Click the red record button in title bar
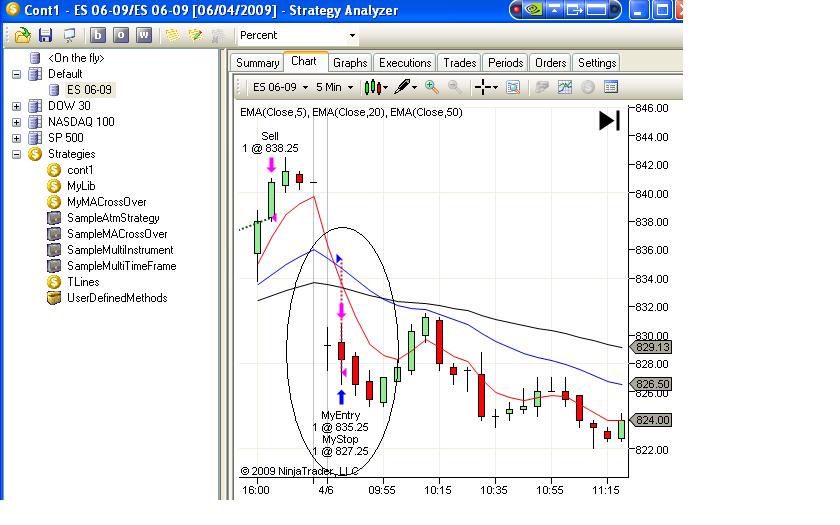840x525 pixels. pyautogui.click(x=516, y=10)
